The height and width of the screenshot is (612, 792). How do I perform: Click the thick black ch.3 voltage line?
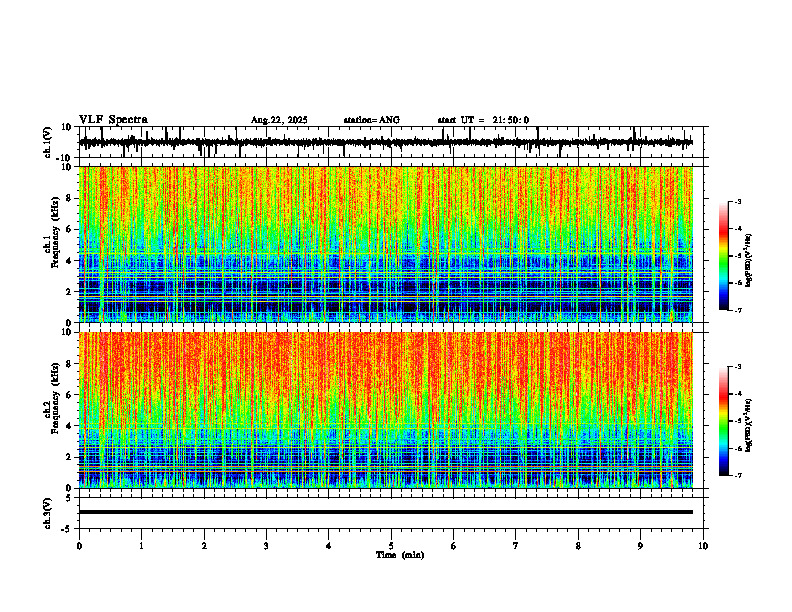pos(386,512)
